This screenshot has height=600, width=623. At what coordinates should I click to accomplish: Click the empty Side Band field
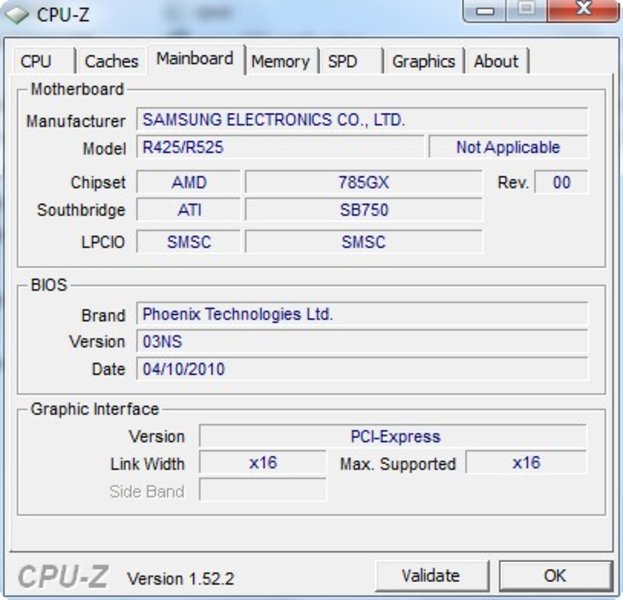click(263, 490)
